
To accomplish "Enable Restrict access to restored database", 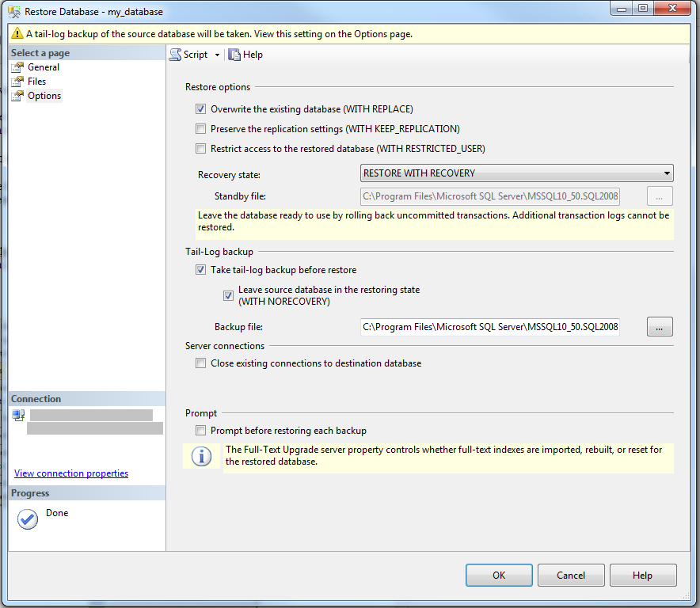I will (201, 149).
